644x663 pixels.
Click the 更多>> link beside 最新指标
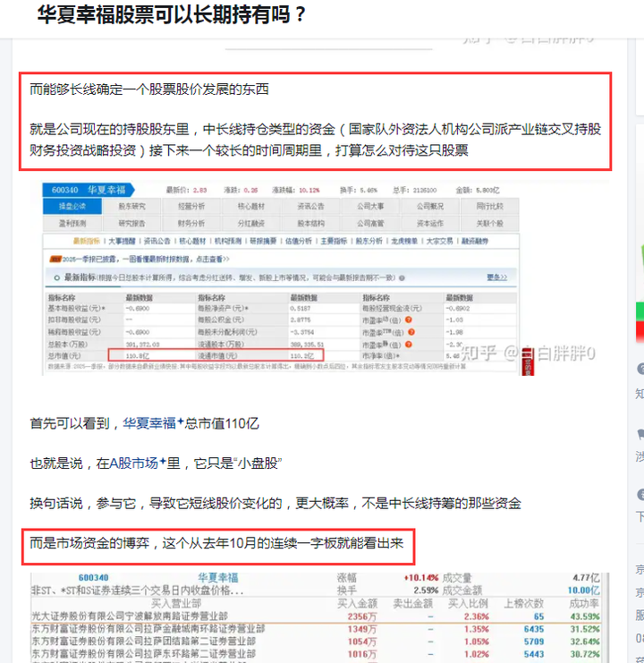click(x=496, y=277)
